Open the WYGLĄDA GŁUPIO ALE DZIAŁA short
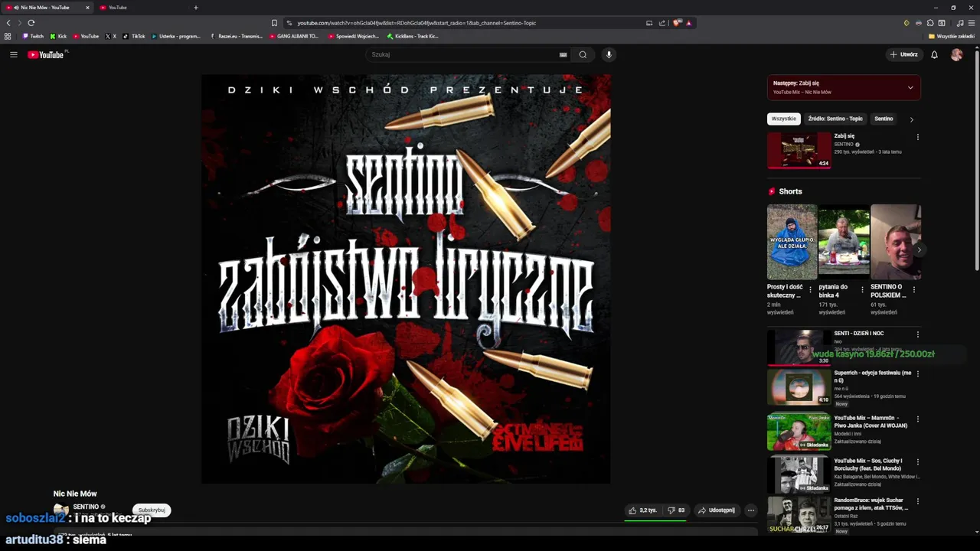Viewport: 980px width, 551px height. [x=792, y=242]
